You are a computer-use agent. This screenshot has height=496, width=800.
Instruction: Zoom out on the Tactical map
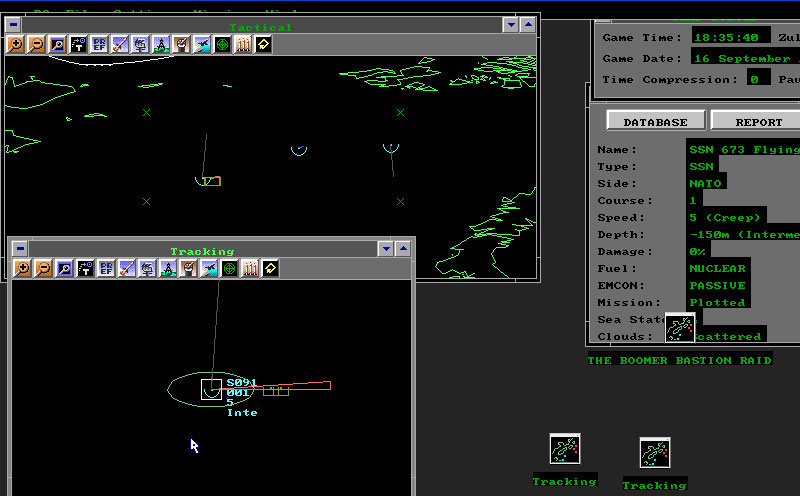coord(37,45)
